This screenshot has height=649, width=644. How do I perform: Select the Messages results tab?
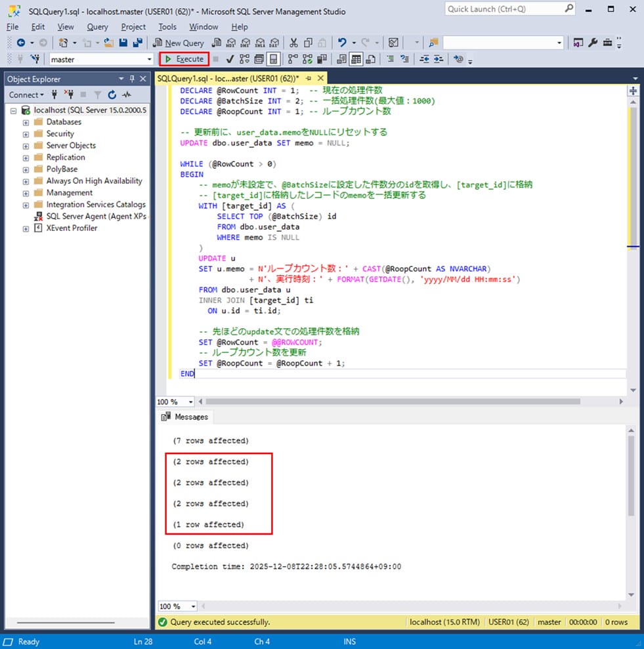click(185, 417)
